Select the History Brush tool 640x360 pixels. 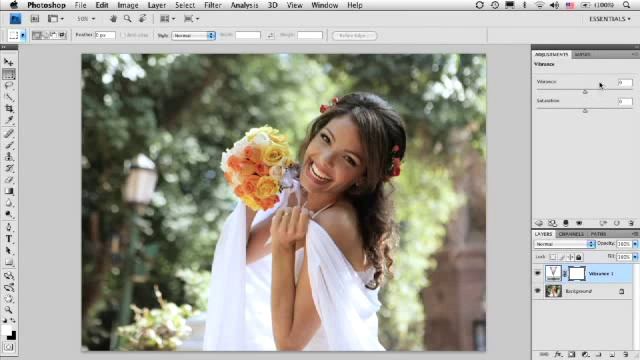click(x=9, y=168)
